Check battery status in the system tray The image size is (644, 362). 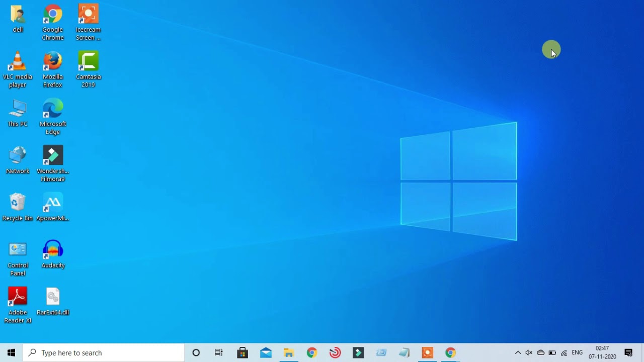pyautogui.click(x=552, y=352)
